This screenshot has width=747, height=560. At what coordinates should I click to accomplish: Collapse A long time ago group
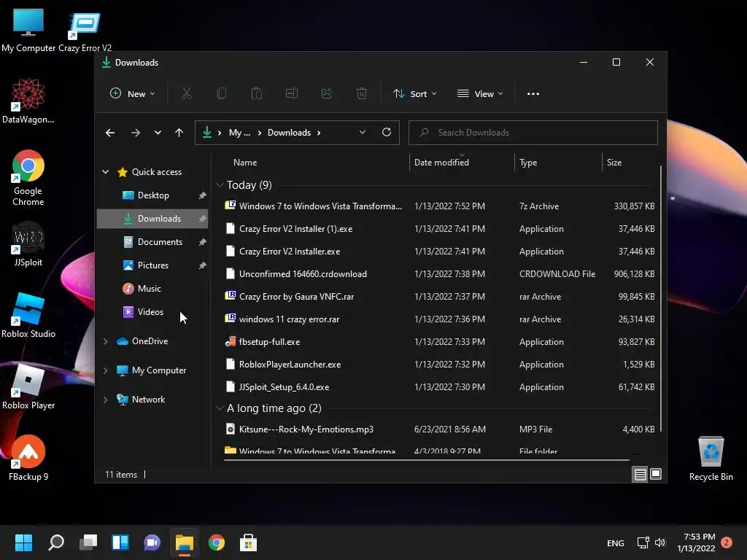[220, 408]
